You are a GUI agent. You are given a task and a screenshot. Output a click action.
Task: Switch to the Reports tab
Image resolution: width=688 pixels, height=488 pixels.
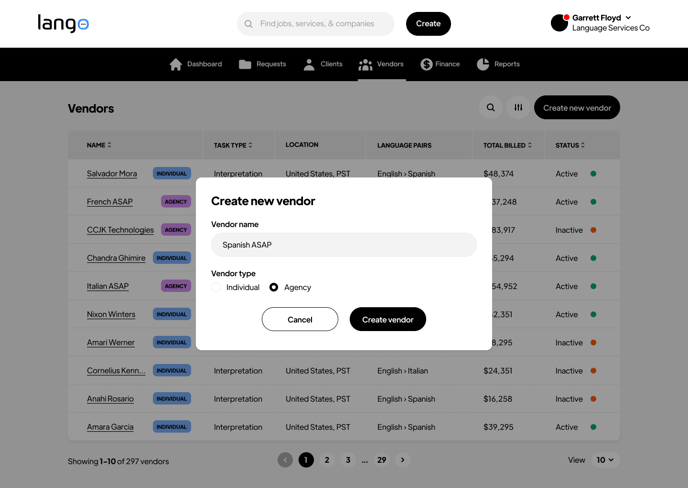pos(498,64)
